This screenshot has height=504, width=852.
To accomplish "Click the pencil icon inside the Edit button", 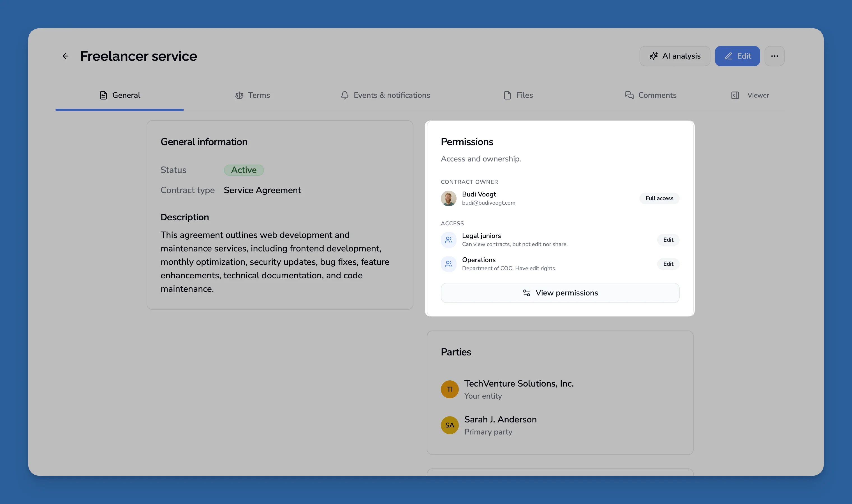I will 728,56.
